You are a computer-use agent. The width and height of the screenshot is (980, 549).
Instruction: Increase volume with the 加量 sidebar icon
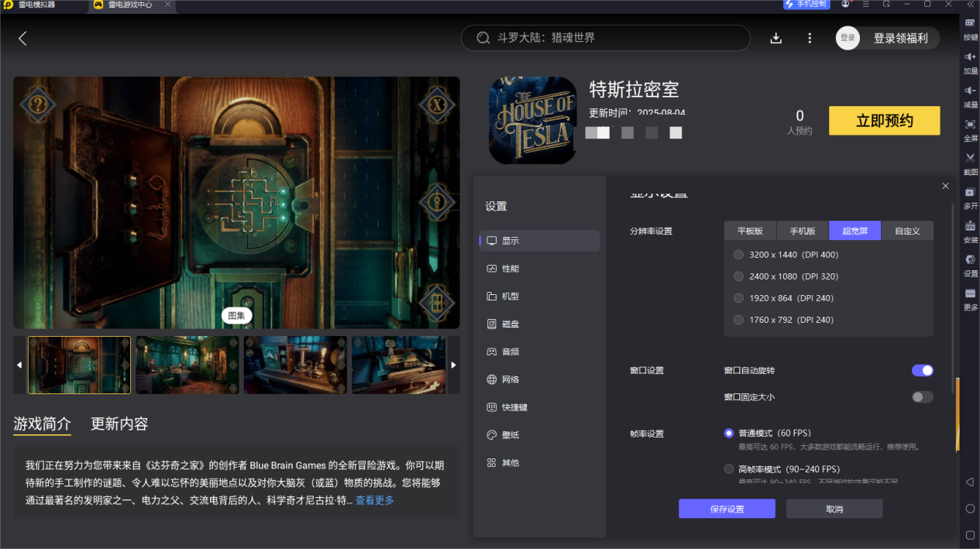970,63
